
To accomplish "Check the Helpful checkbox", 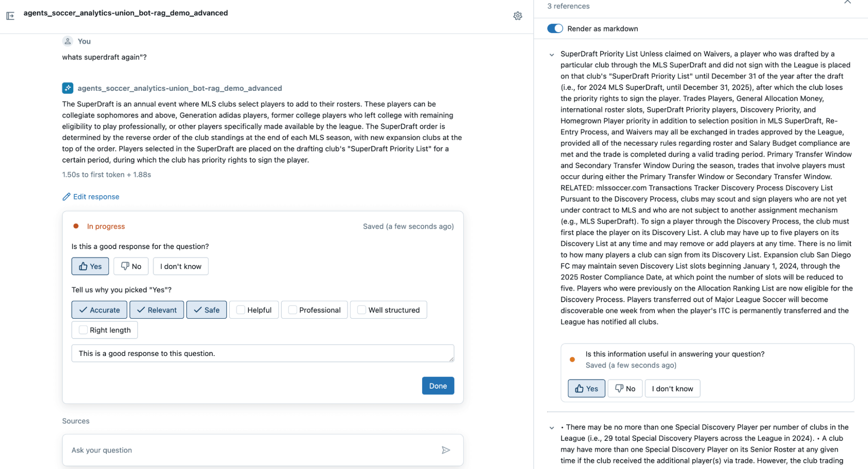I will 241,310.
